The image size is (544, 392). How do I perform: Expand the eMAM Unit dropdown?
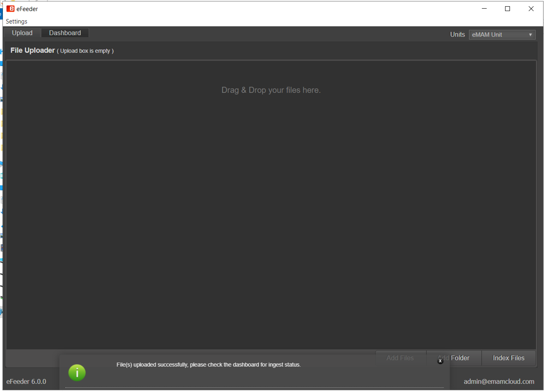pyautogui.click(x=502, y=35)
